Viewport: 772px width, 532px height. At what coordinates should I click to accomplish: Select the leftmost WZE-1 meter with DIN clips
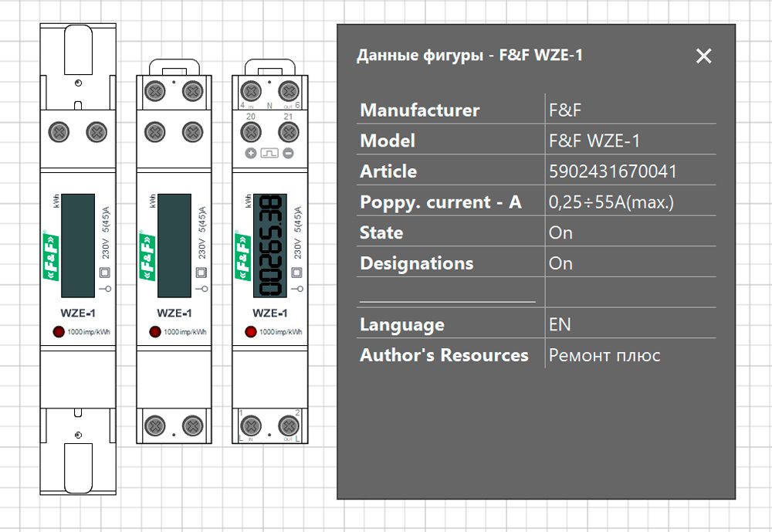click(78, 259)
